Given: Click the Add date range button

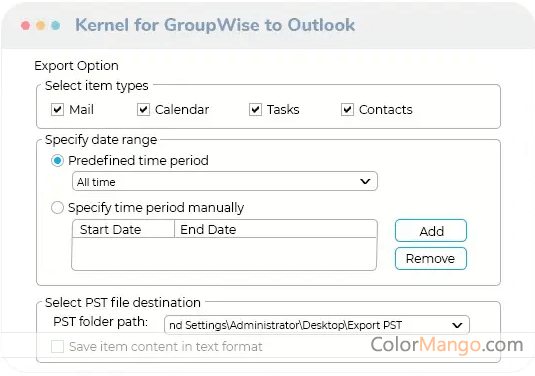Looking at the screenshot, I should [x=431, y=231].
